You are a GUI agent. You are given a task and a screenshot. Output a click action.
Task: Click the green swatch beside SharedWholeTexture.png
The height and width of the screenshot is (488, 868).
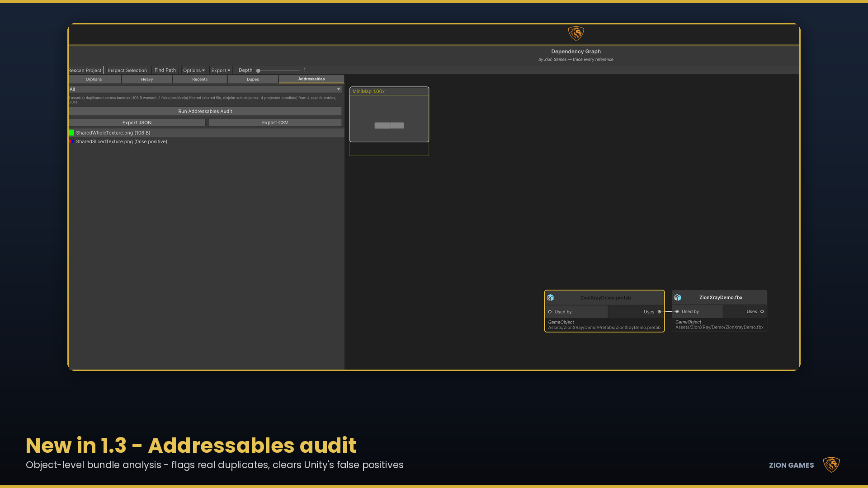[x=71, y=133]
